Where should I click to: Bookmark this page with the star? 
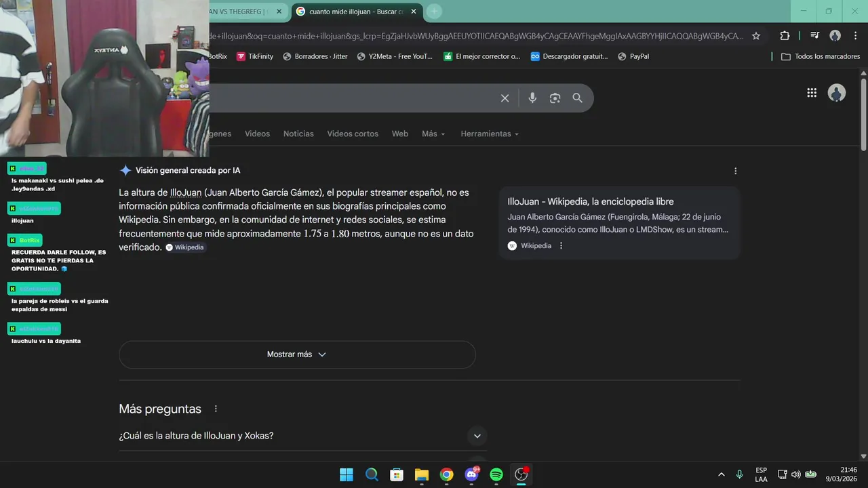pos(756,36)
